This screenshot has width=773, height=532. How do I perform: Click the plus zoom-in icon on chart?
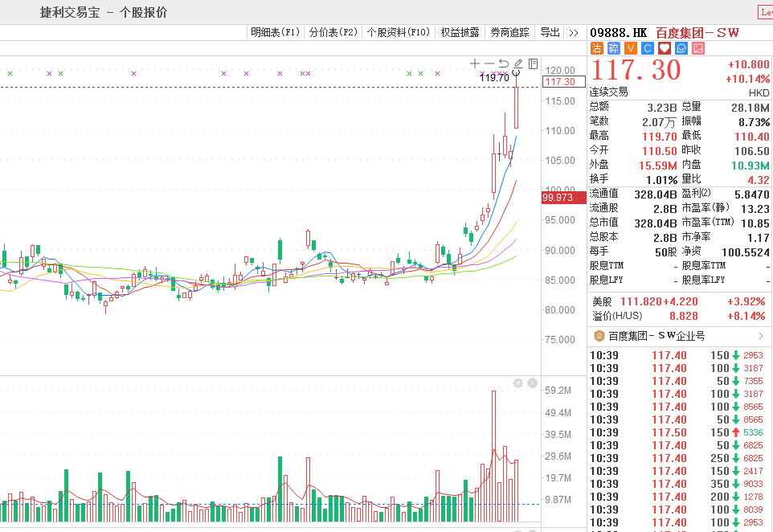pos(475,63)
